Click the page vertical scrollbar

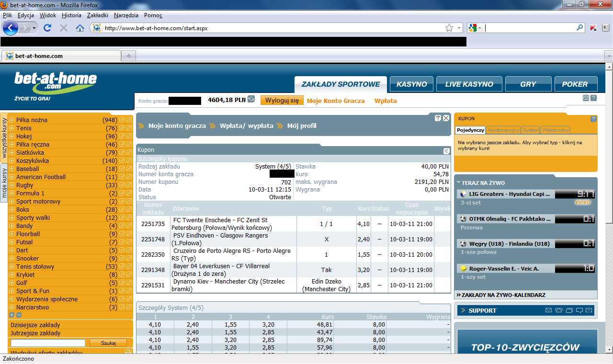(609, 209)
